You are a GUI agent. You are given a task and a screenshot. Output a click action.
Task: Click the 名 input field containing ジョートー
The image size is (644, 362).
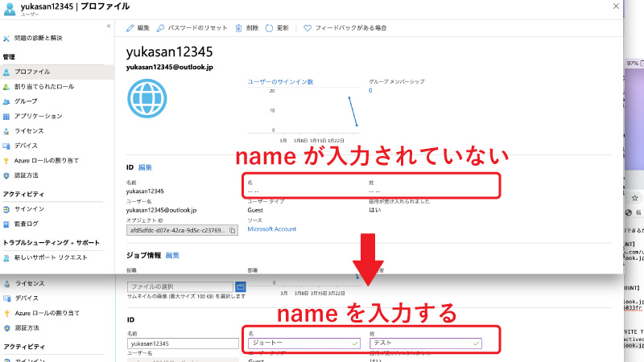302,343
